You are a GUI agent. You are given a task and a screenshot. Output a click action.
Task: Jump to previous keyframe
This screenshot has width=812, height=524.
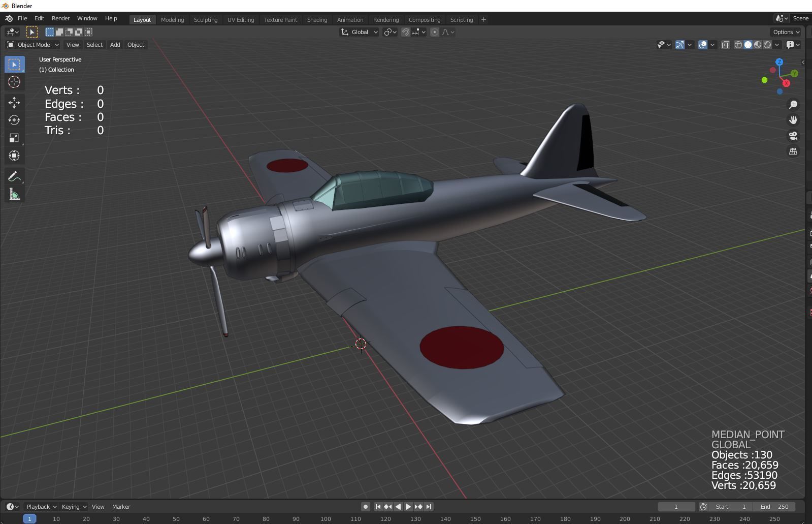point(388,507)
